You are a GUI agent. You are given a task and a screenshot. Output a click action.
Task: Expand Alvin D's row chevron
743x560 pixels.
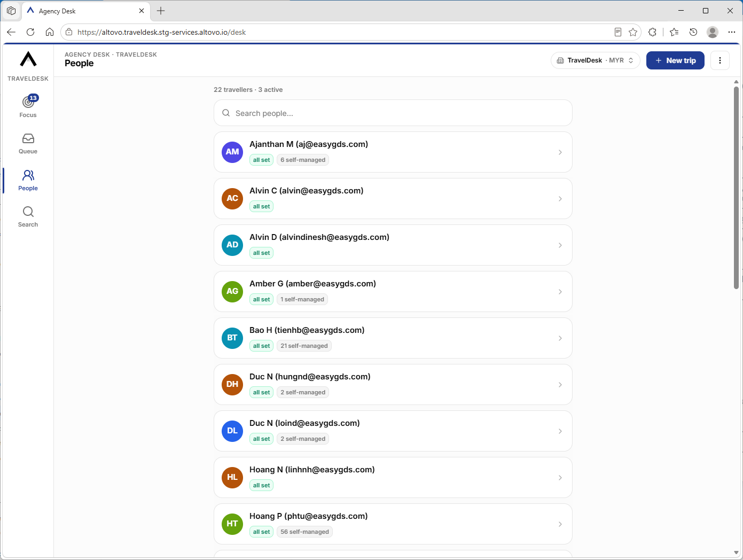pyautogui.click(x=560, y=245)
